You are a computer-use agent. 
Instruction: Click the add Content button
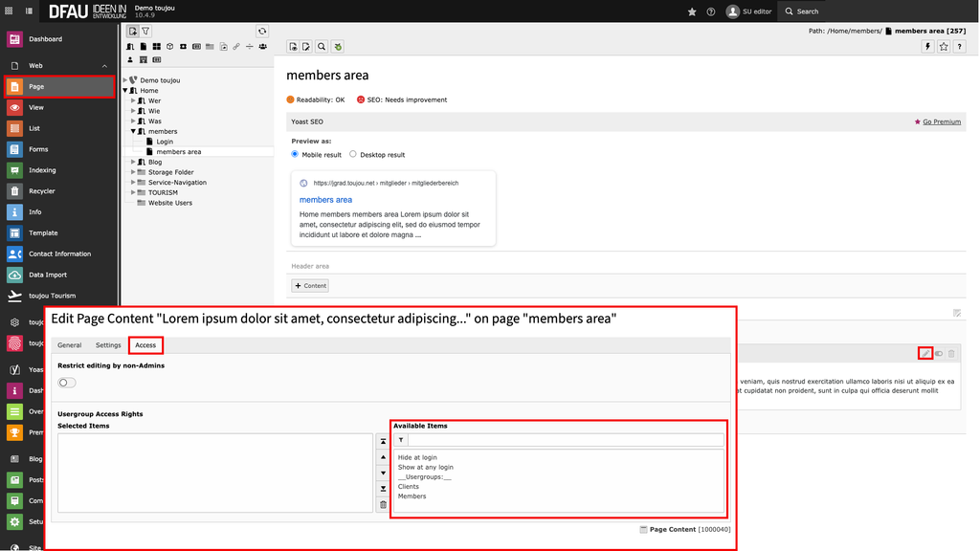[310, 285]
